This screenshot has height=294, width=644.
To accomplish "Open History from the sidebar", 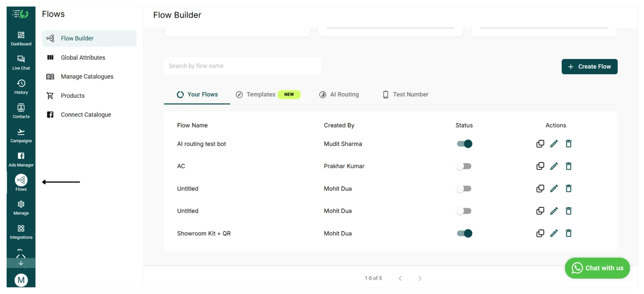I will (x=21, y=87).
